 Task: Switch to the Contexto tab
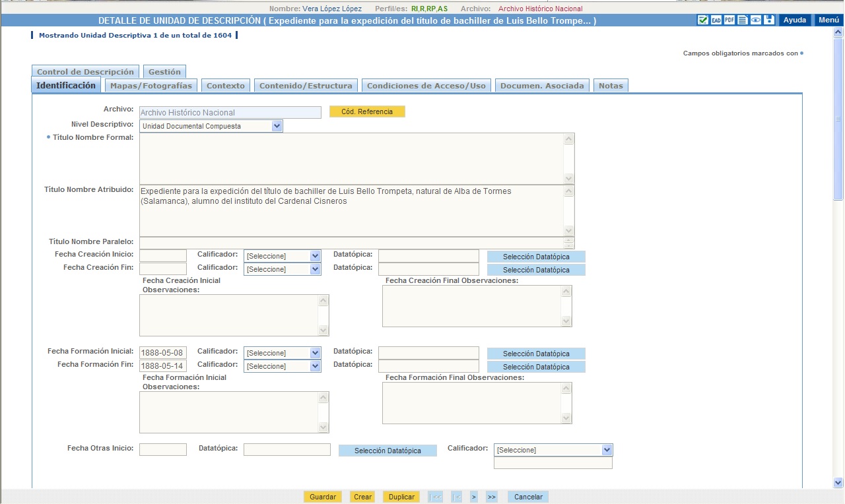coord(225,86)
